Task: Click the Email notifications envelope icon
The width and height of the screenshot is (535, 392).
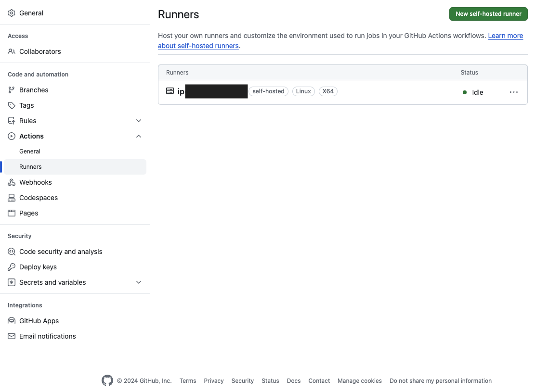Action: point(12,336)
